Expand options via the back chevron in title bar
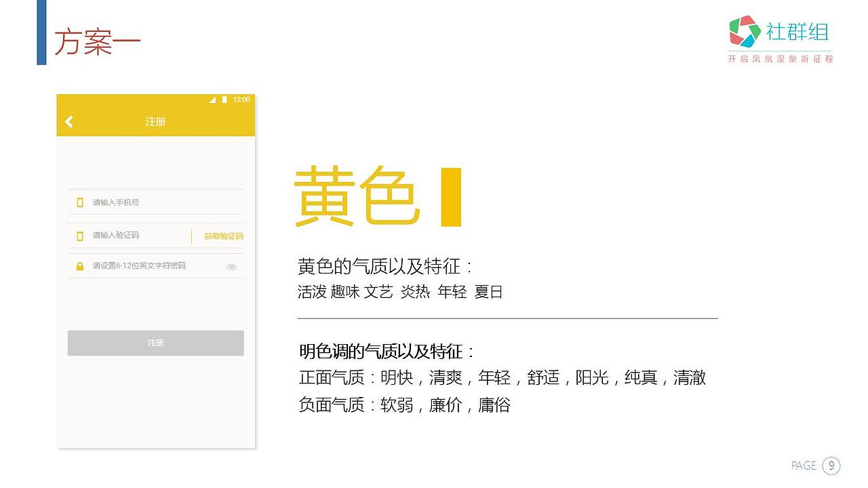The height and width of the screenshot is (488, 868). (68, 121)
